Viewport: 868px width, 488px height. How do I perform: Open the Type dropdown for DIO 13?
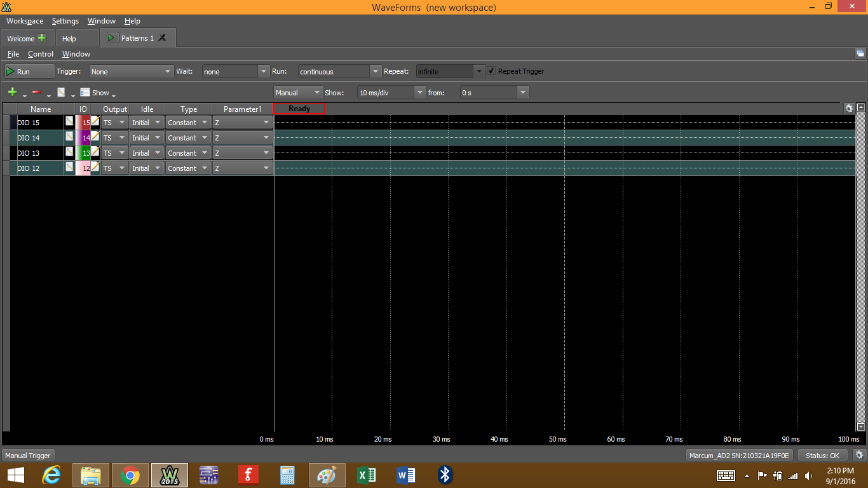188,153
